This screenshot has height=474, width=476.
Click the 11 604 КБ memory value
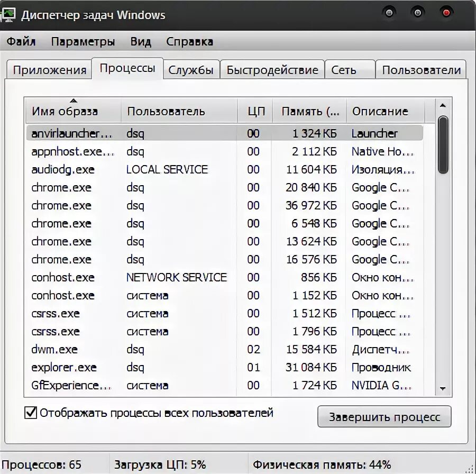[x=312, y=169]
